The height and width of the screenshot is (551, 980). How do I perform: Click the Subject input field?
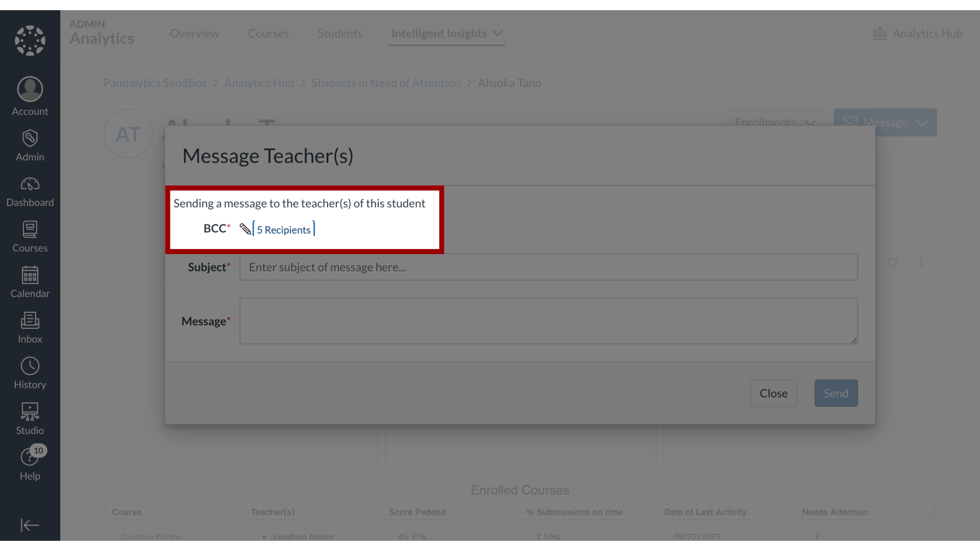(x=549, y=267)
